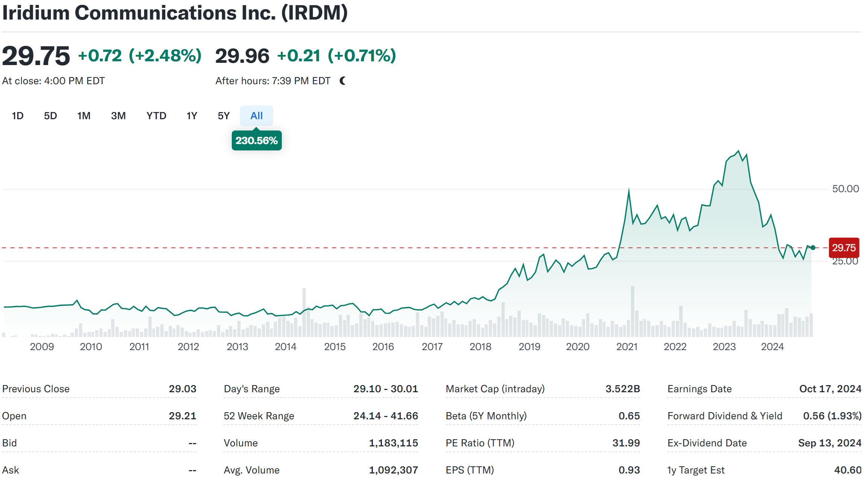Click the Avg. Volume value 1,092,307
Image resolution: width=868 pixels, height=484 pixels.
(394, 470)
